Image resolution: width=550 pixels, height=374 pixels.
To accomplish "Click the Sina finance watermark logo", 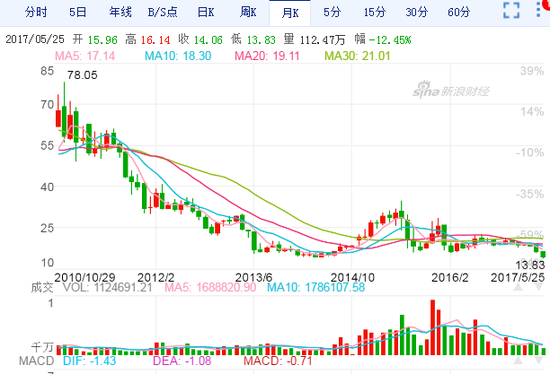I will tap(451, 90).
